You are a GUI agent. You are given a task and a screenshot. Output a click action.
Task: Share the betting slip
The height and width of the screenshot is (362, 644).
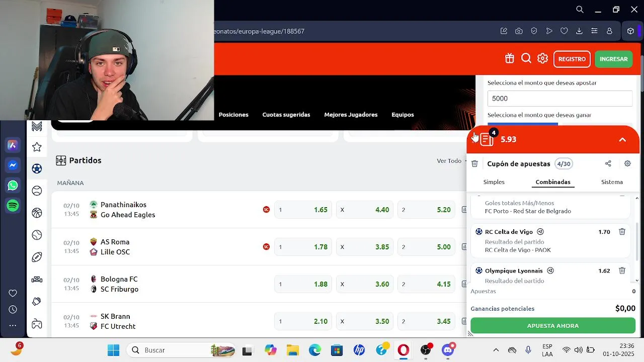[608, 163]
